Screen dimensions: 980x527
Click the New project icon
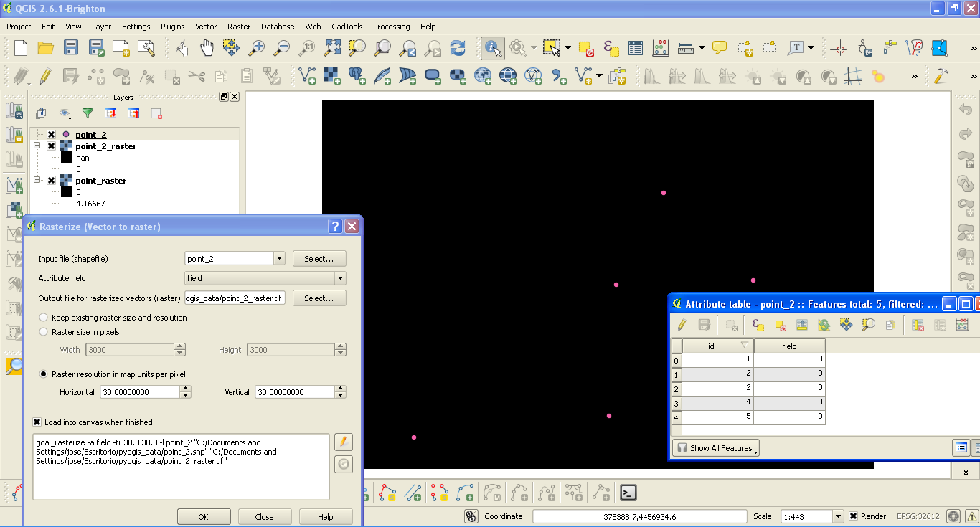pos(21,48)
